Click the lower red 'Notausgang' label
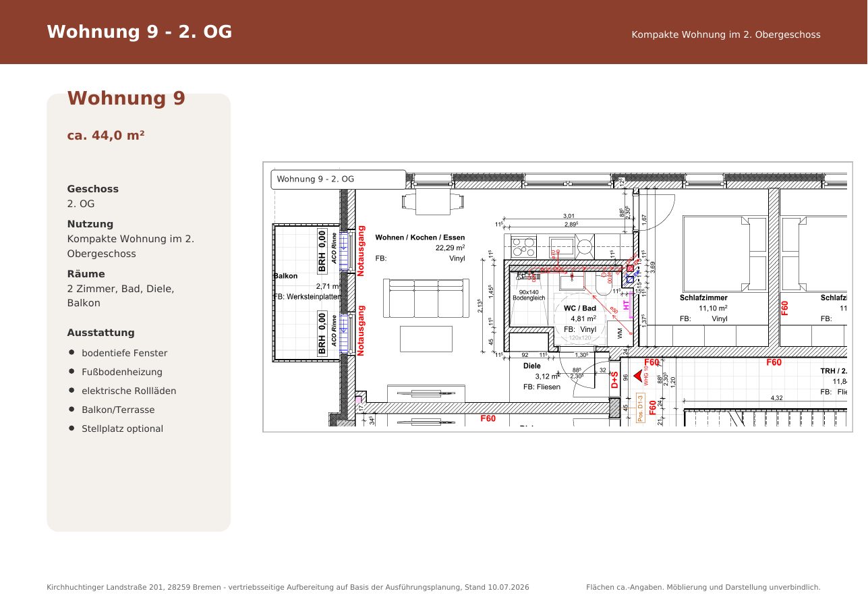The width and height of the screenshot is (868, 614). click(361, 331)
